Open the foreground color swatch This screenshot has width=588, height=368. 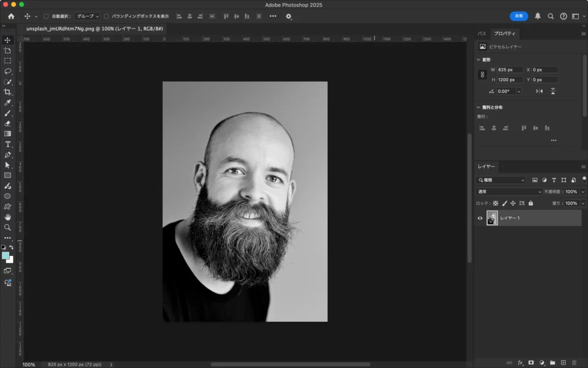point(6,255)
